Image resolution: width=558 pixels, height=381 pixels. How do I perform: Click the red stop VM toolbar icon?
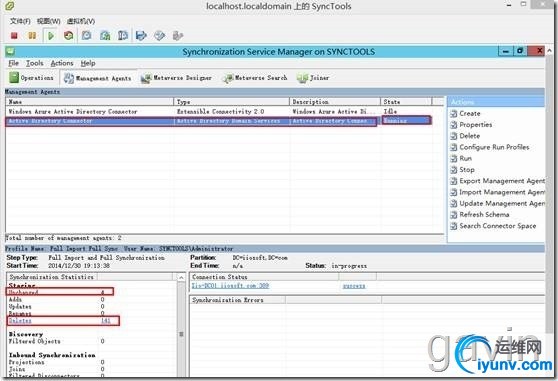click(x=14, y=36)
